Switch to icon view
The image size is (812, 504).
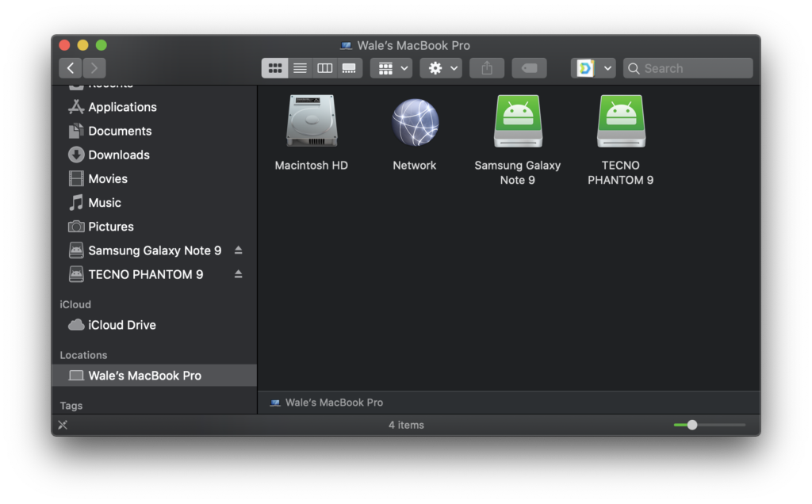click(x=275, y=68)
